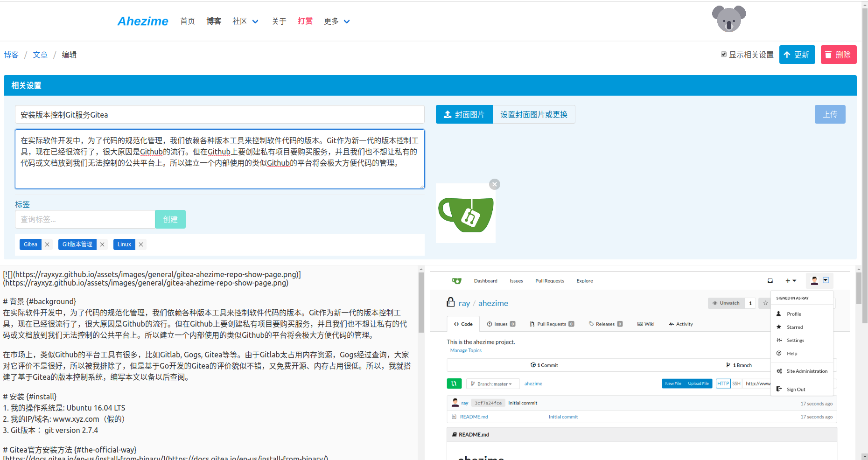Image resolution: width=868 pixels, height=460 pixels.
Task: Click the 标签 label
Action: (22, 204)
